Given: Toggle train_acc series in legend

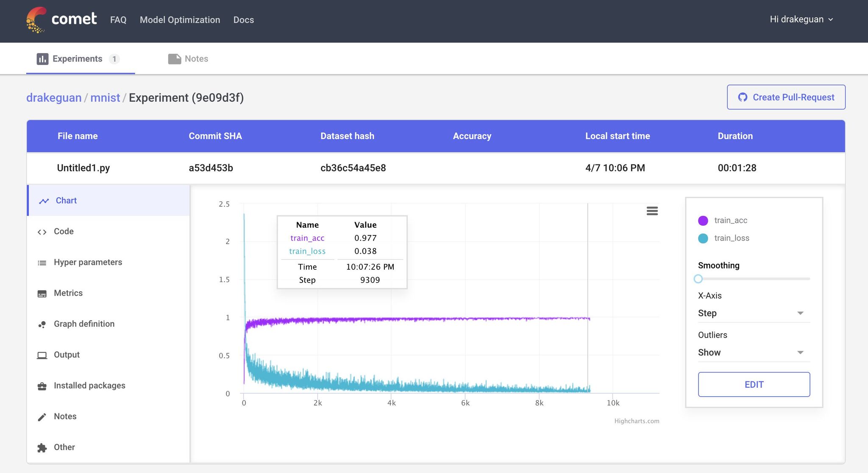Looking at the screenshot, I should coord(722,221).
